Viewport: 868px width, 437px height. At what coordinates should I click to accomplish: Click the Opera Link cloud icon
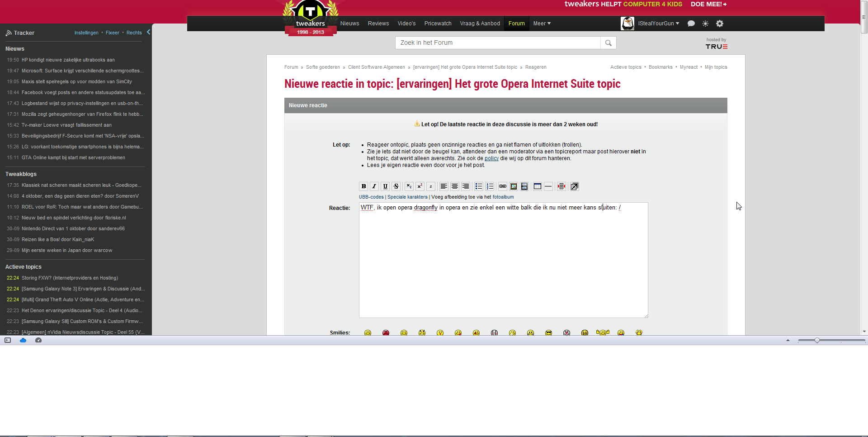point(23,340)
